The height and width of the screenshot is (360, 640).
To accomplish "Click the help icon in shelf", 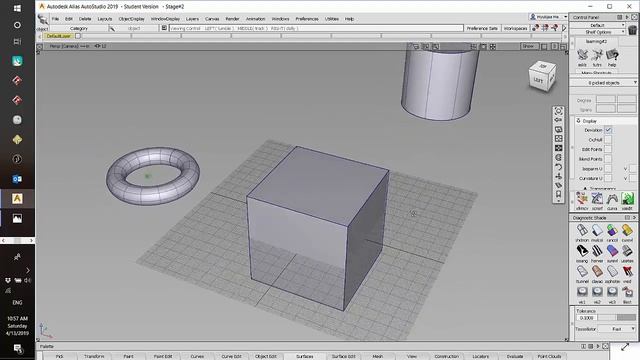I will point(612,55).
